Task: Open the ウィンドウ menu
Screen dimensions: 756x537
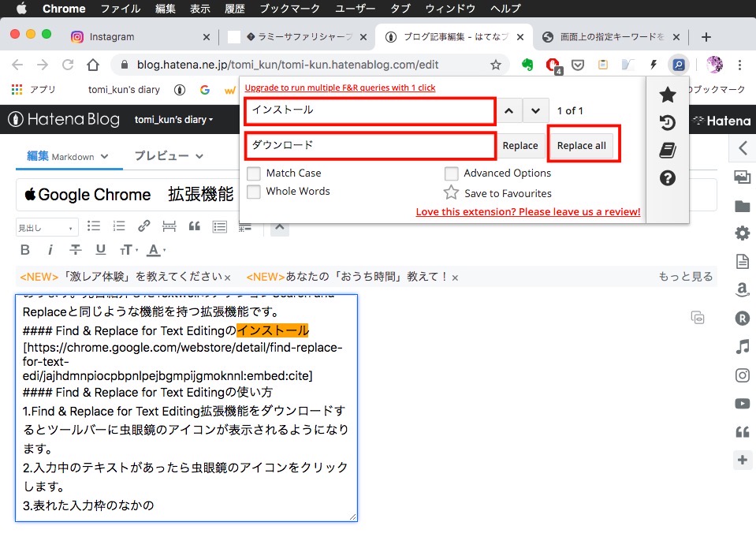Action: coord(450,8)
